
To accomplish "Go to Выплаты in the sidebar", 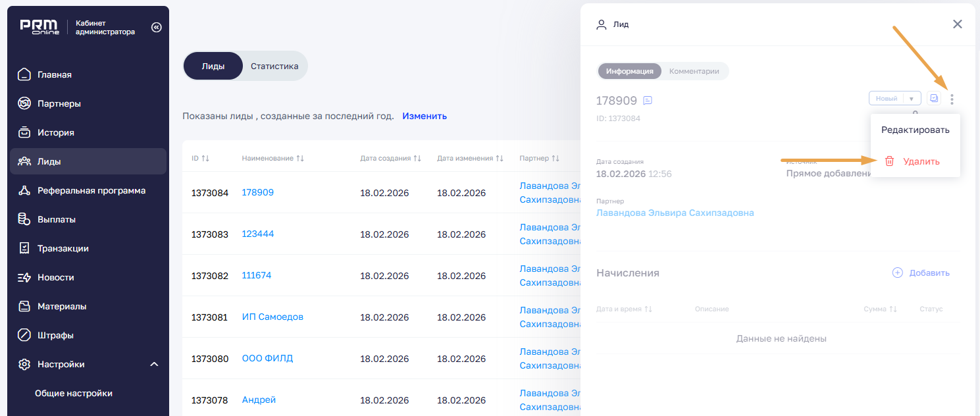I will (x=56, y=219).
